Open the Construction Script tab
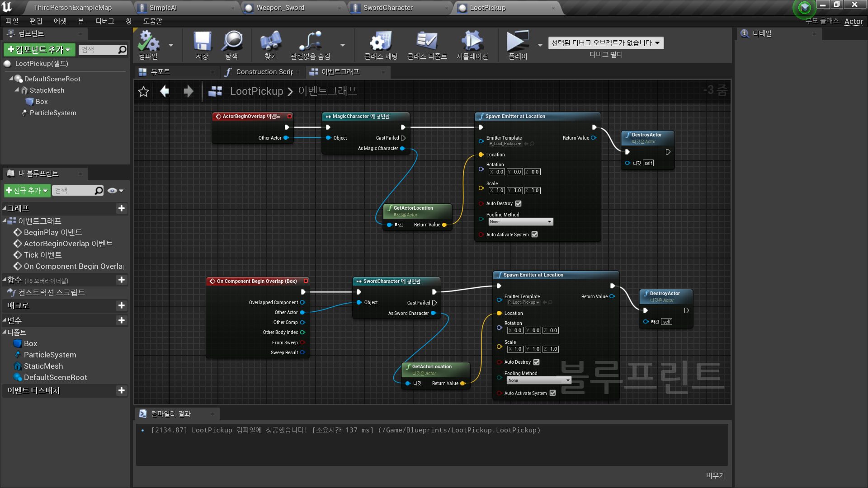The image size is (868, 488). pos(264,72)
